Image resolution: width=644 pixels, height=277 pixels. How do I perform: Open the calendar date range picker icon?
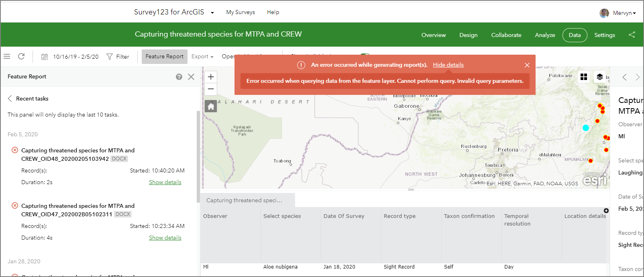[45, 57]
